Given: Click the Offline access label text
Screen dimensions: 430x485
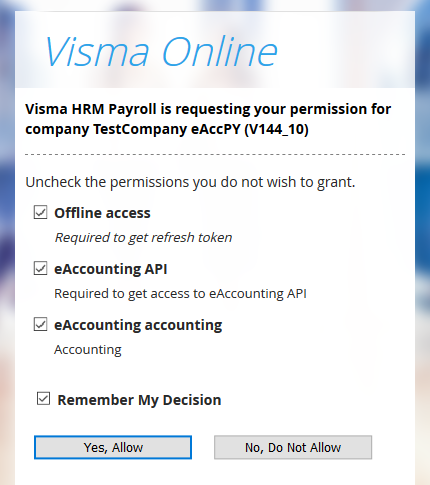Looking at the screenshot, I should tap(102, 213).
